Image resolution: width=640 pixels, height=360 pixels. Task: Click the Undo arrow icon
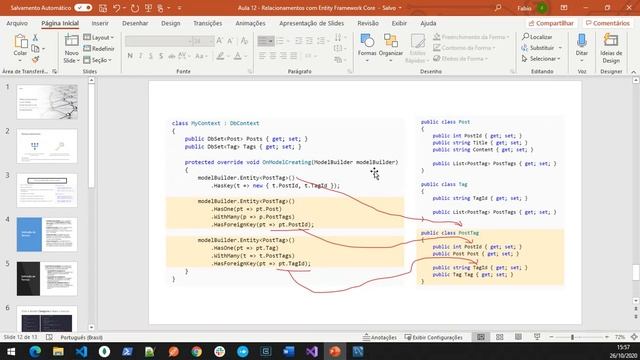(117, 8)
